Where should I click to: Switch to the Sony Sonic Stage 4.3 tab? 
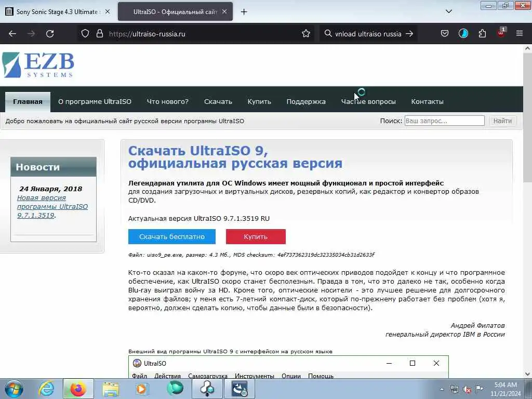(58, 11)
